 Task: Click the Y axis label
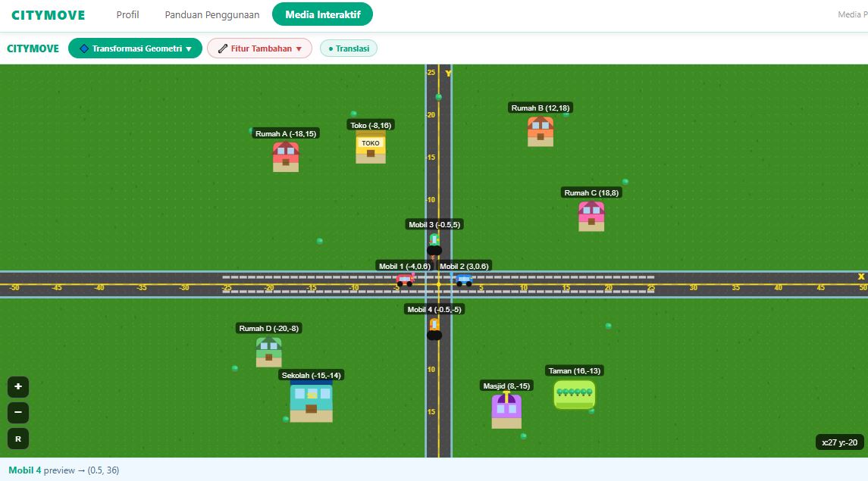click(448, 73)
